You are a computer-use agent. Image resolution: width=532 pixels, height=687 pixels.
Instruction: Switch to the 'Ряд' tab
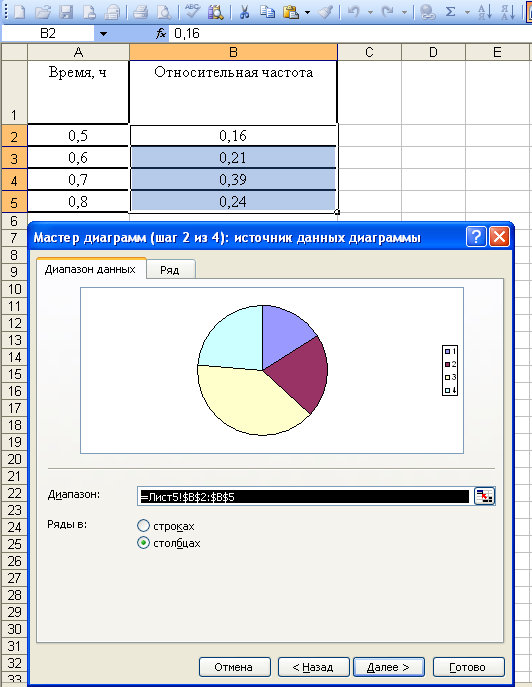170,270
